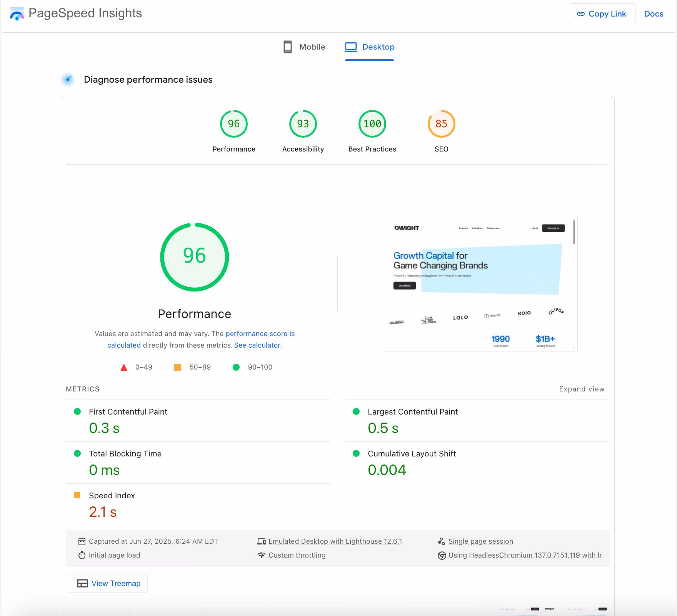
Task: Click the METRICS section label
Action: tap(83, 389)
